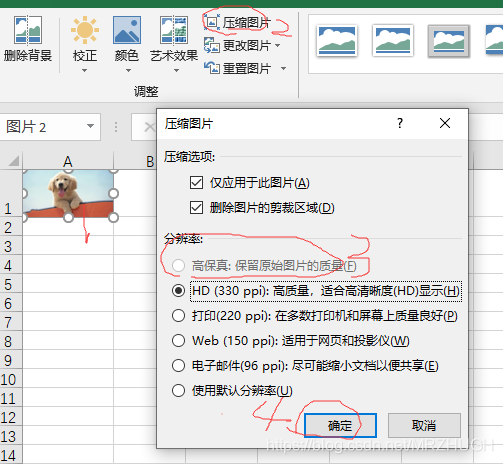Click the formula bar options dots handle
This screenshot has height=464, width=503.
(x=116, y=127)
